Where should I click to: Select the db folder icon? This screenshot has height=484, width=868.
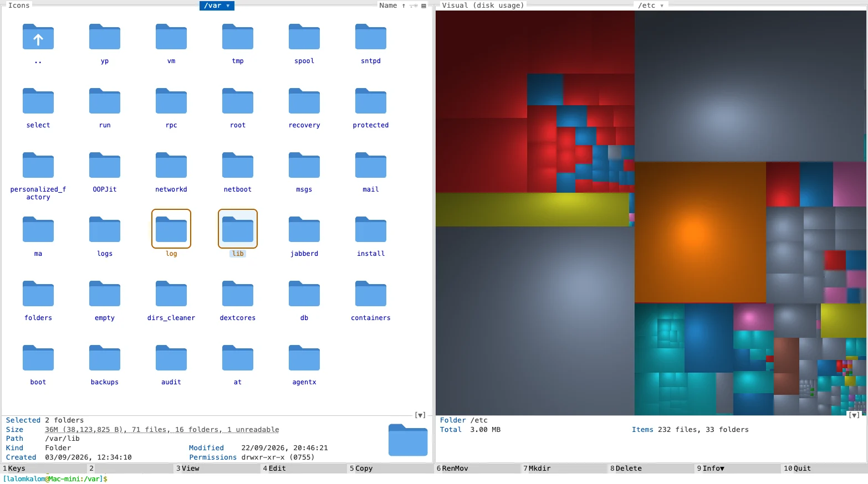point(304,294)
